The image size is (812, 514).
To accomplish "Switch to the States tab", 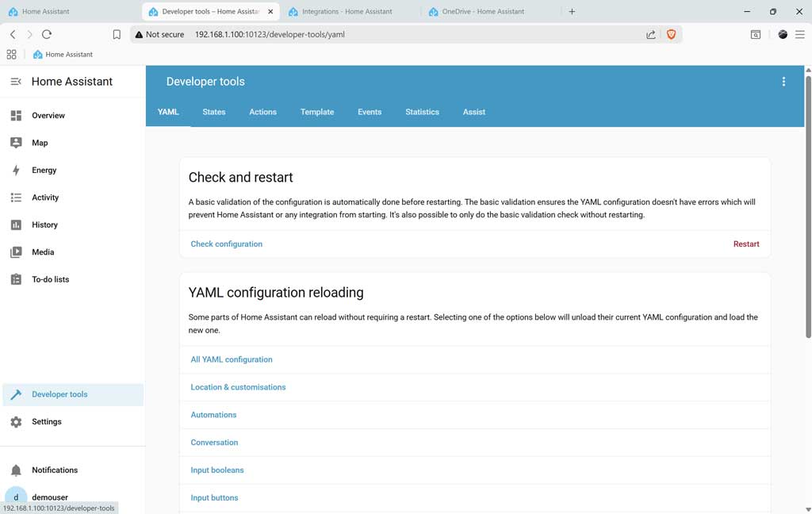I will click(x=214, y=112).
